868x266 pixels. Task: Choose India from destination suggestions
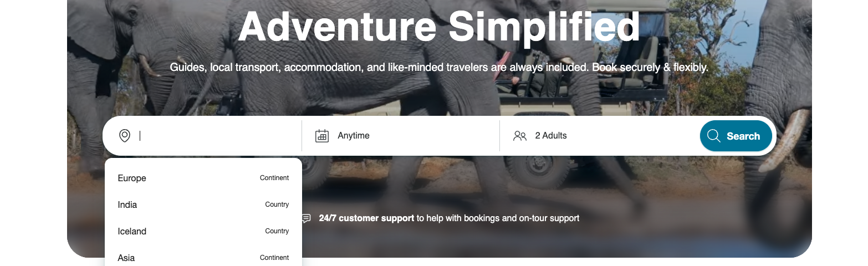click(x=127, y=204)
